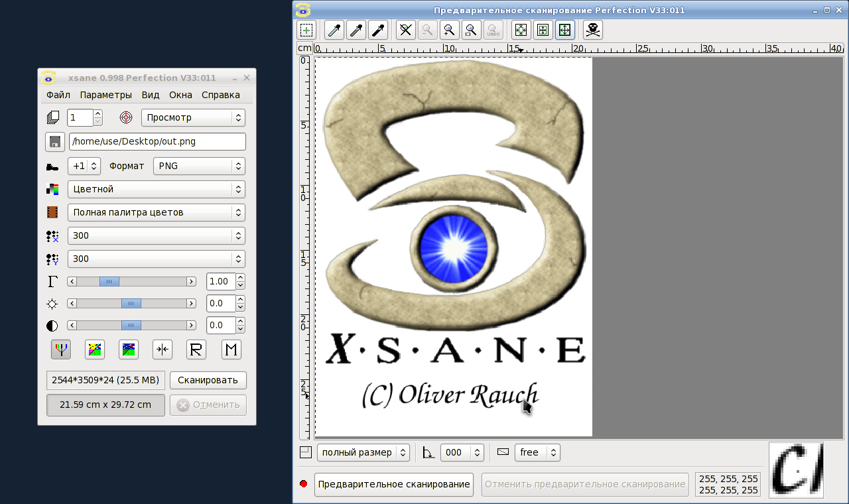
Task: Toggle RGB default enhancement button
Action: pos(62,349)
